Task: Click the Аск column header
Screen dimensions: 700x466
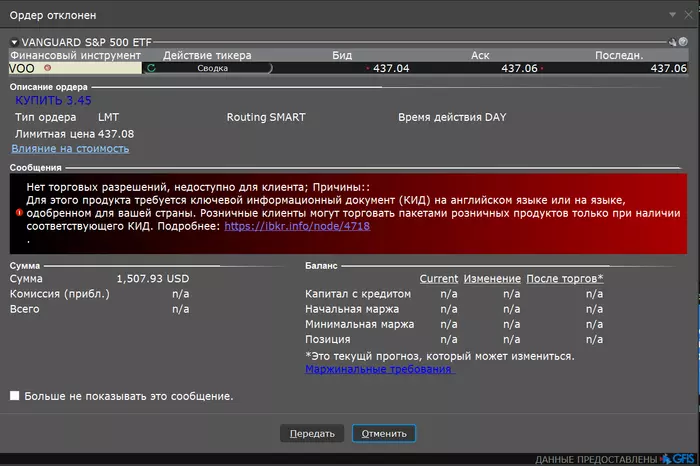Action: click(480, 55)
